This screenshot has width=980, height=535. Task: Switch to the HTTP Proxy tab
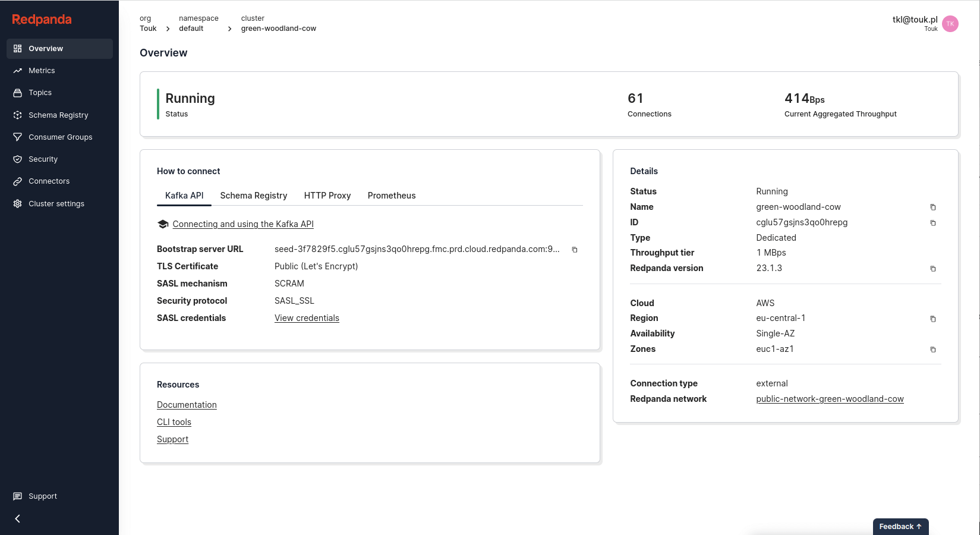click(327, 196)
